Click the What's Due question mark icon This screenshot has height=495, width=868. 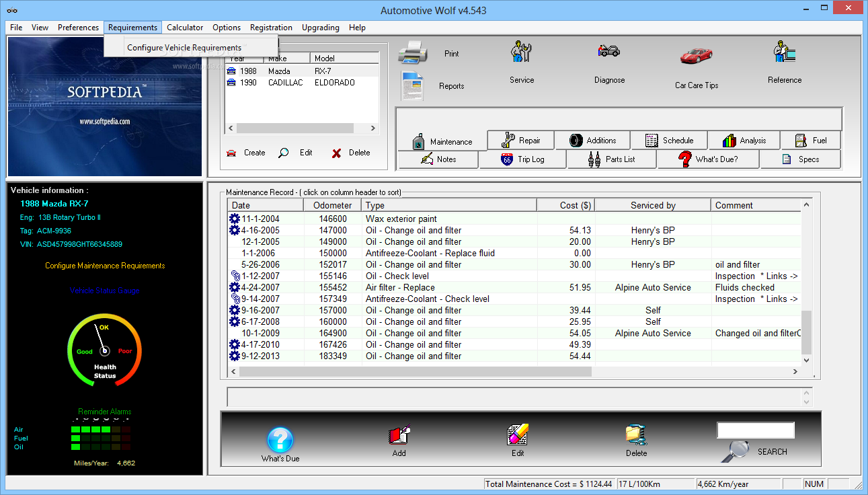pyautogui.click(x=280, y=440)
